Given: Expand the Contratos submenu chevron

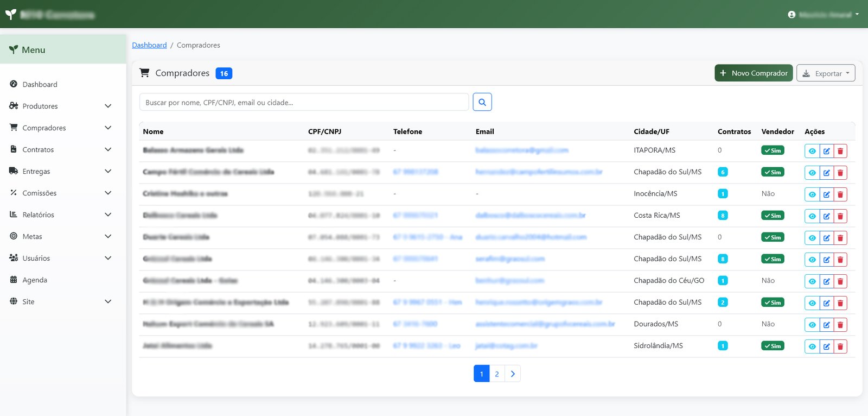Looking at the screenshot, I should (108, 149).
